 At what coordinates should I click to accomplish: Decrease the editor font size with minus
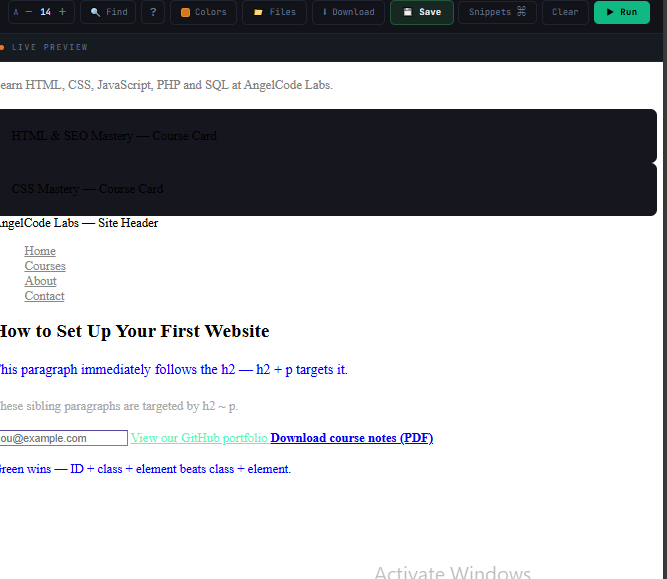point(29,12)
